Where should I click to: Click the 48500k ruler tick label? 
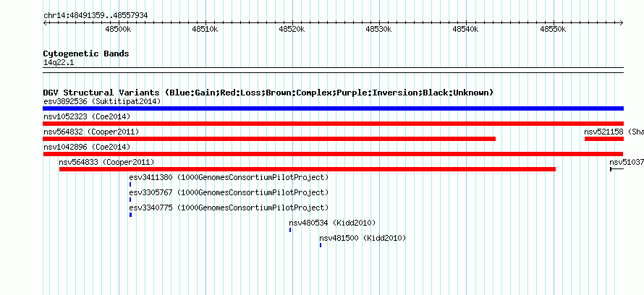pos(118,30)
